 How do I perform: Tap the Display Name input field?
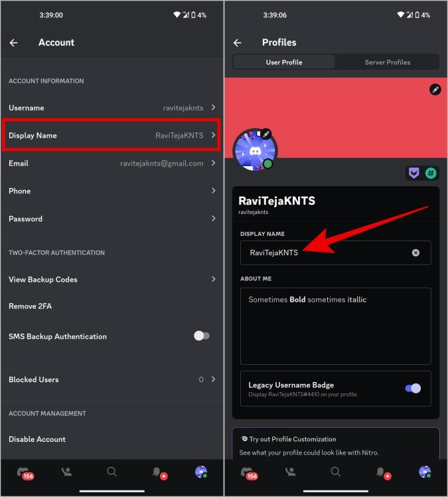pyautogui.click(x=336, y=252)
